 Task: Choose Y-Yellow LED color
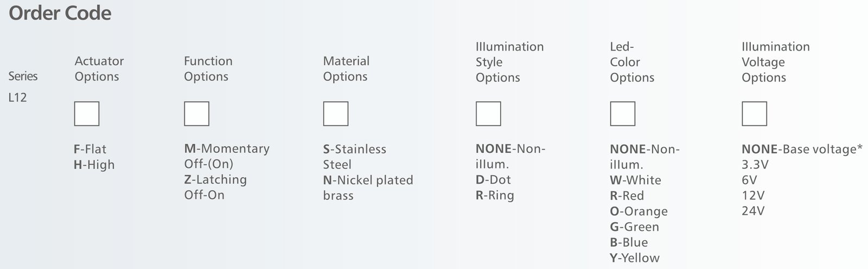click(635, 258)
